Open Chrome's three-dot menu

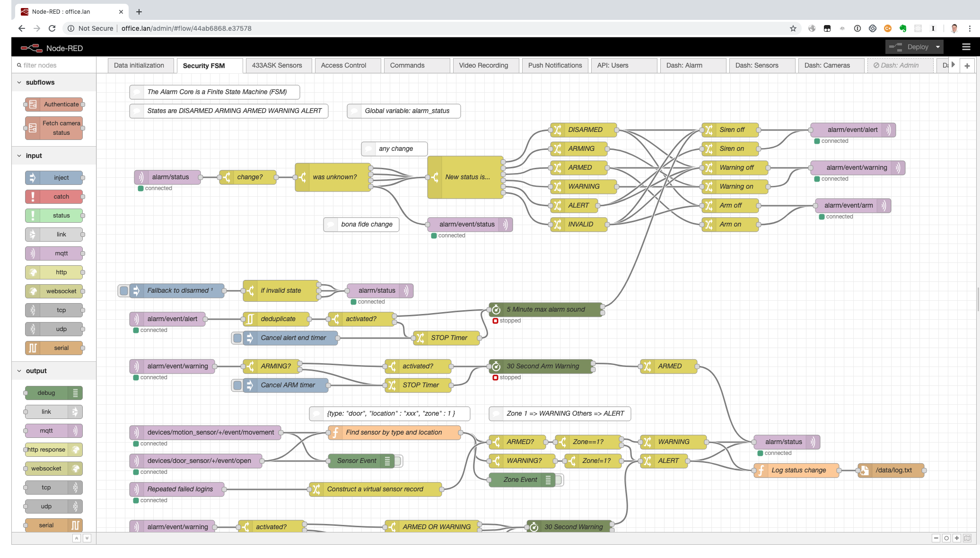[970, 28]
